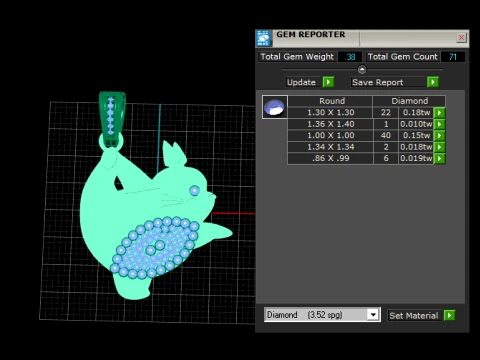Select the 1.00 X 1.00 size cell
Viewport: 480px width, 360px height.
tap(330, 136)
